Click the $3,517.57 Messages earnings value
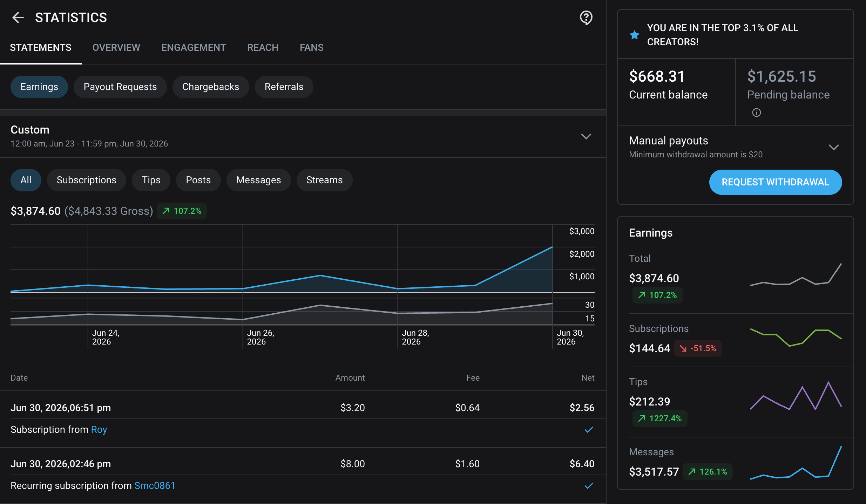The image size is (866, 504). pos(654,472)
